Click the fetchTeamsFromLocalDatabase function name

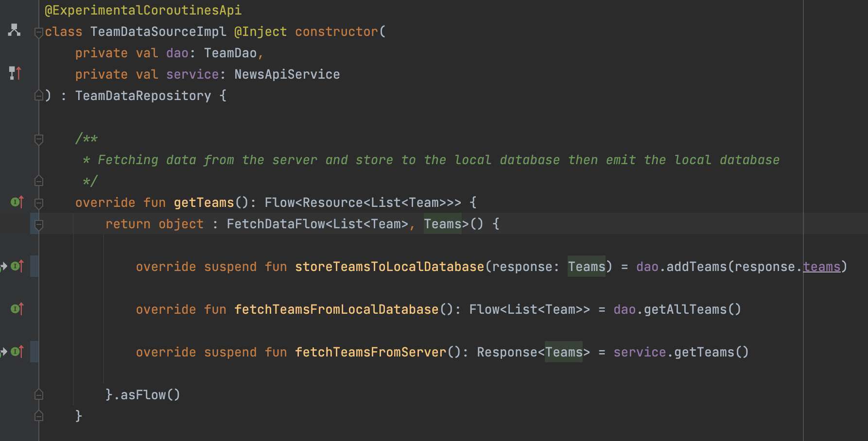(336, 309)
